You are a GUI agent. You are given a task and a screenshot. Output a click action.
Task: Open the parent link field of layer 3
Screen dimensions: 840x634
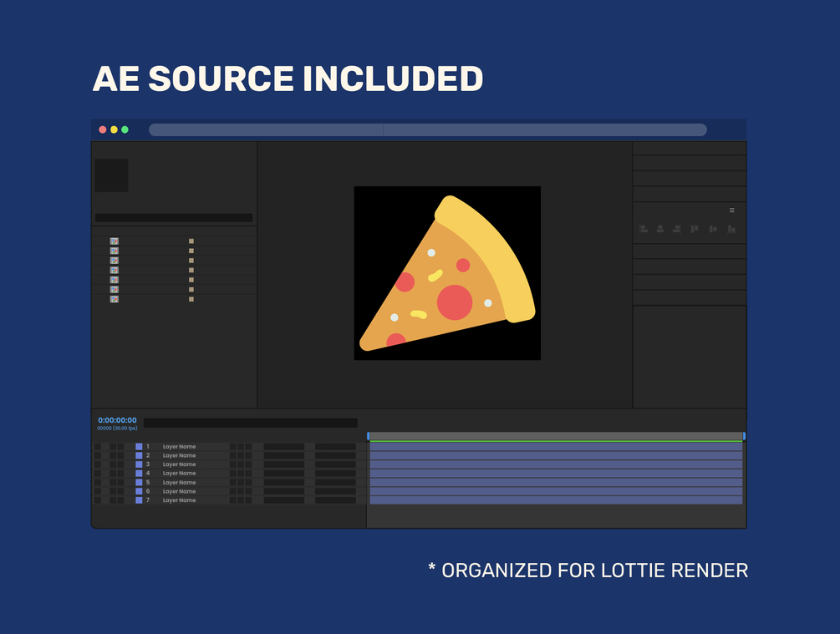335,464
